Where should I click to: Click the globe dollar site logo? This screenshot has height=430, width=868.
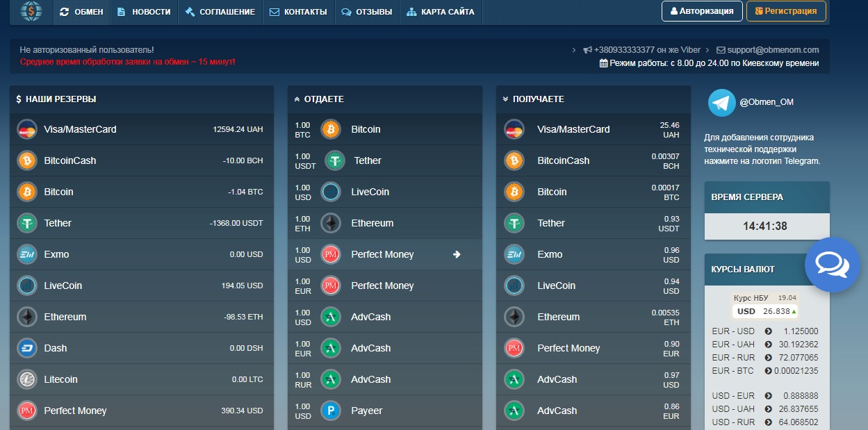(x=31, y=11)
